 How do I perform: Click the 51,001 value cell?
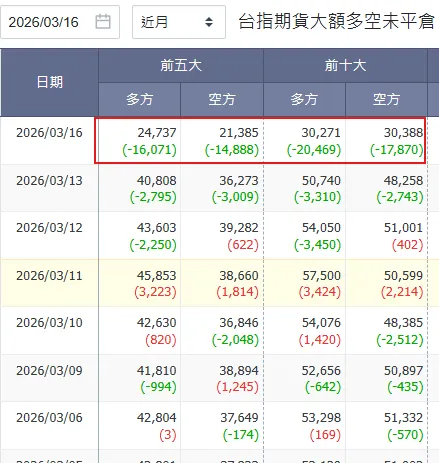pos(386,235)
